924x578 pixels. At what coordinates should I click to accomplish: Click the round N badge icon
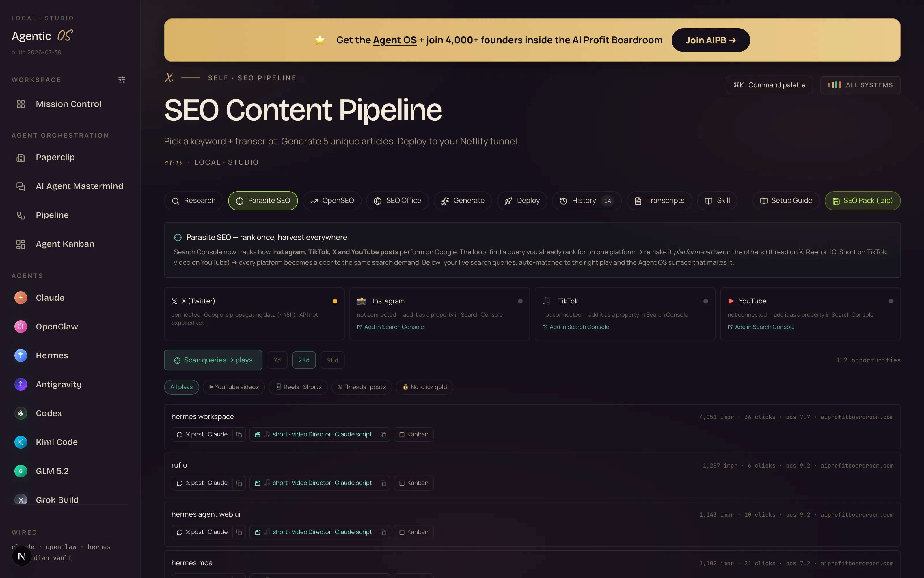(x=22, y=556)
